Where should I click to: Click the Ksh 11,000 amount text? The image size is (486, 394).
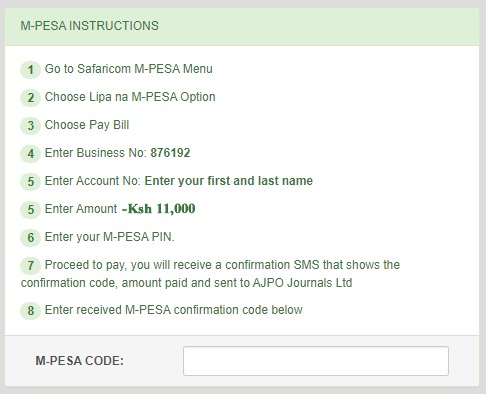pos(159,209)
